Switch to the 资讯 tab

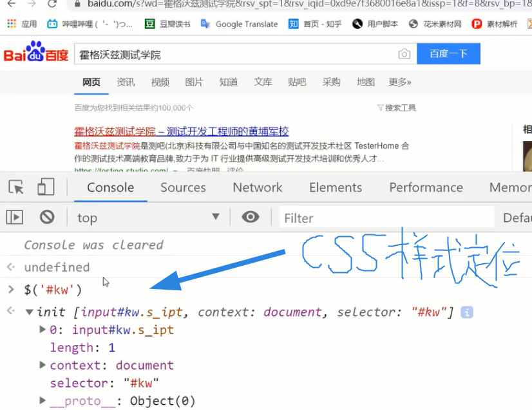pos(126,82)
